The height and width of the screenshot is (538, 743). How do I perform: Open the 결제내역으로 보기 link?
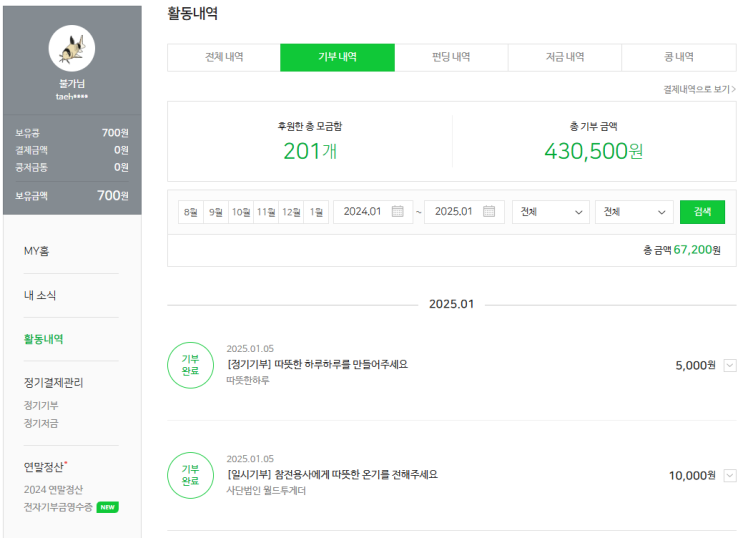point(699,89)
